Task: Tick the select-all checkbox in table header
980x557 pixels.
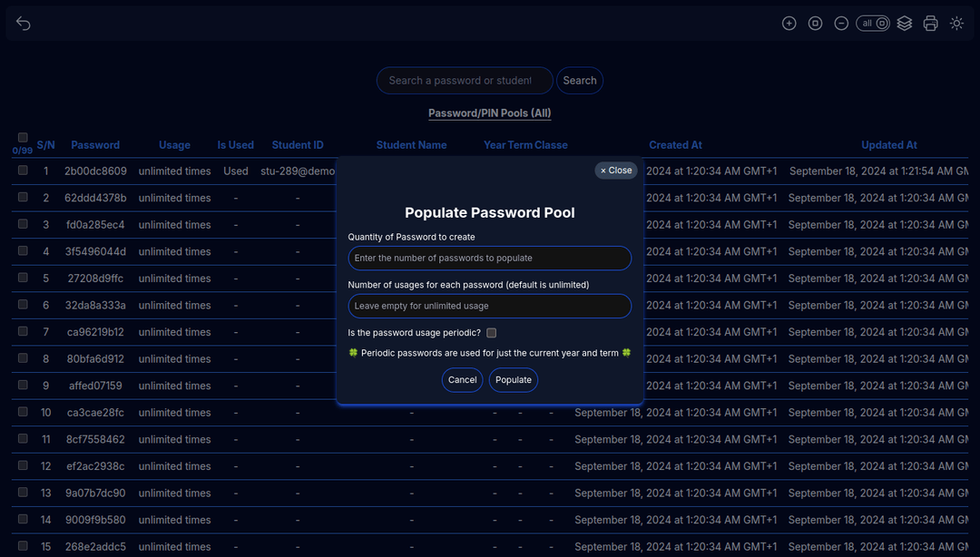Action: click(x=23, y=138)
